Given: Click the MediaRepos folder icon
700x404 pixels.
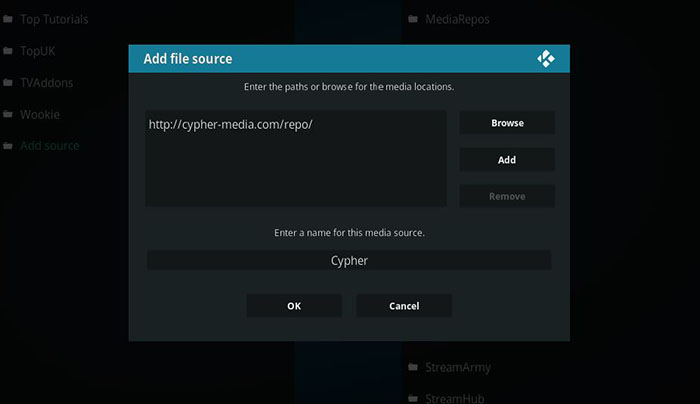Looking at the screenshot, I should [413, 19].
